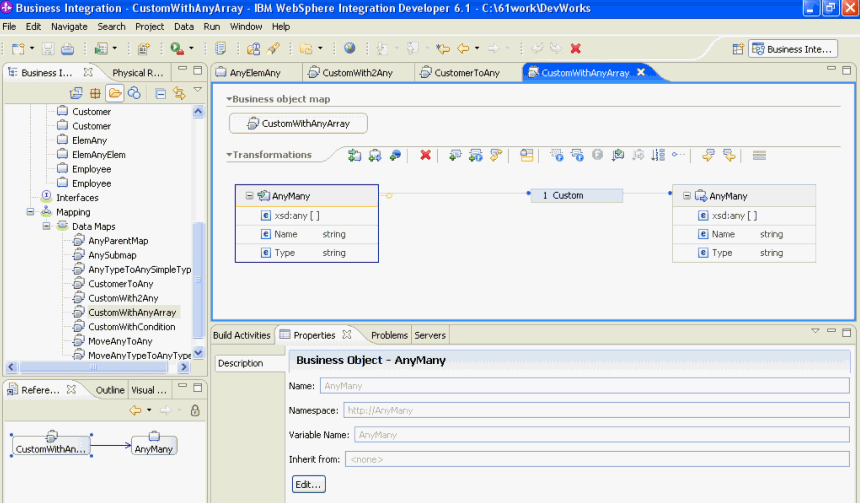Viewport: 860px width, 503px height.
Task: Click the Edit... button
Action: tap(309, 484)
